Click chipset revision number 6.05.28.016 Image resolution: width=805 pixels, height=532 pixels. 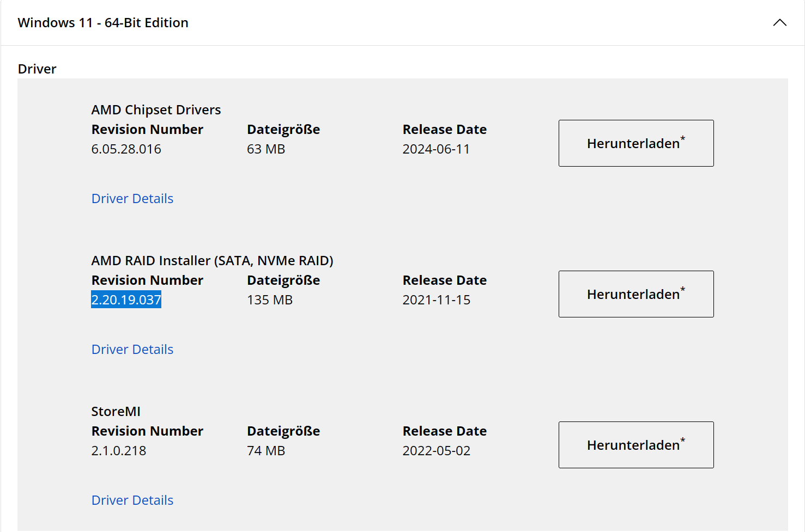pos(126,149)
